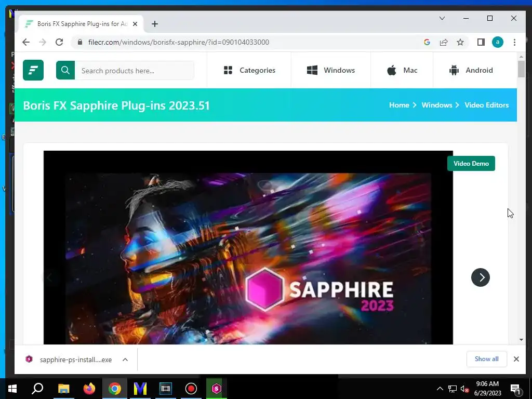This screenshot has width=532, height=399.
Task: Click the Boris FX Sapphire Plug-ins 2023.51 heading
Action: pyautogui.click(x=116, y=105)
